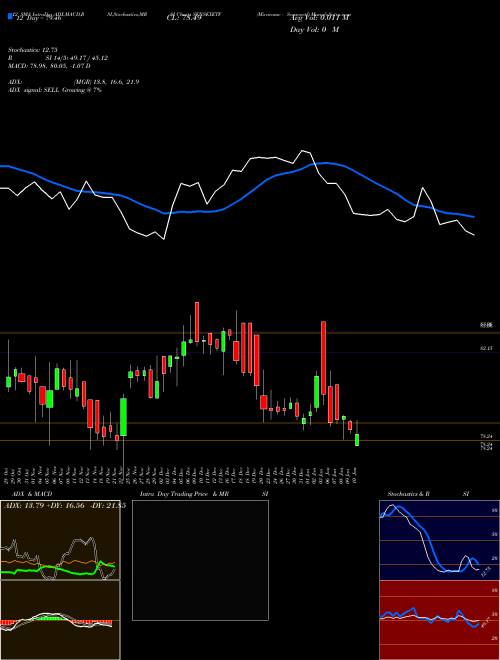500x660 pixels.
Task: Click the 82.15 price level label
Action: pos(486,349)
